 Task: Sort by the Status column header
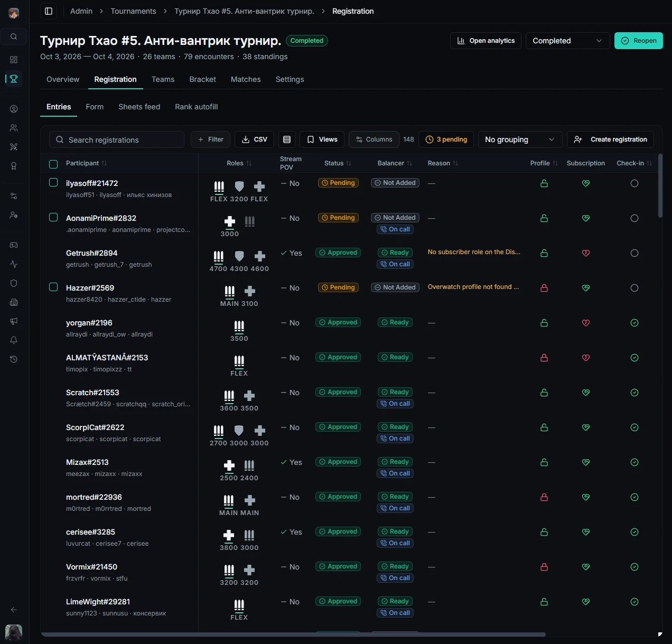click(338, 163)
